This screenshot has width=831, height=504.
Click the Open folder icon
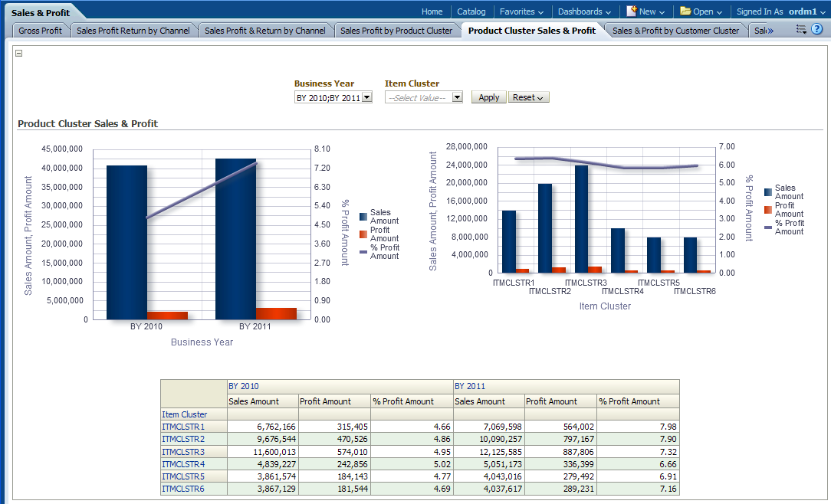pos(685,11)
